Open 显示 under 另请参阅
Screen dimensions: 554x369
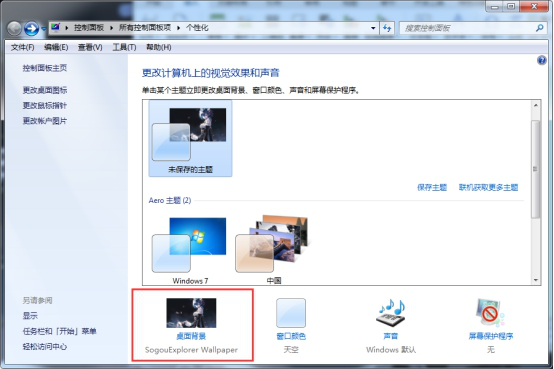click(x=30, y=316)
